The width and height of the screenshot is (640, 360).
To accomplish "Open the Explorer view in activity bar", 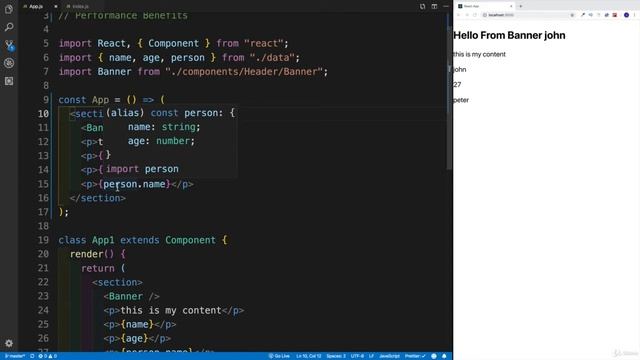I will tap(9, 9).
